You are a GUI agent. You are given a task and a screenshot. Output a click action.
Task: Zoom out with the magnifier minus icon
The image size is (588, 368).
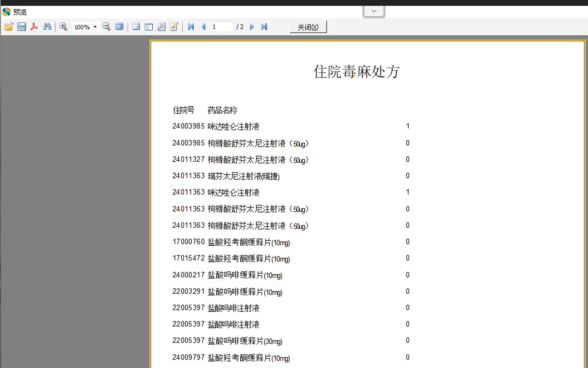pyautogui.click(x=106, y=27)
